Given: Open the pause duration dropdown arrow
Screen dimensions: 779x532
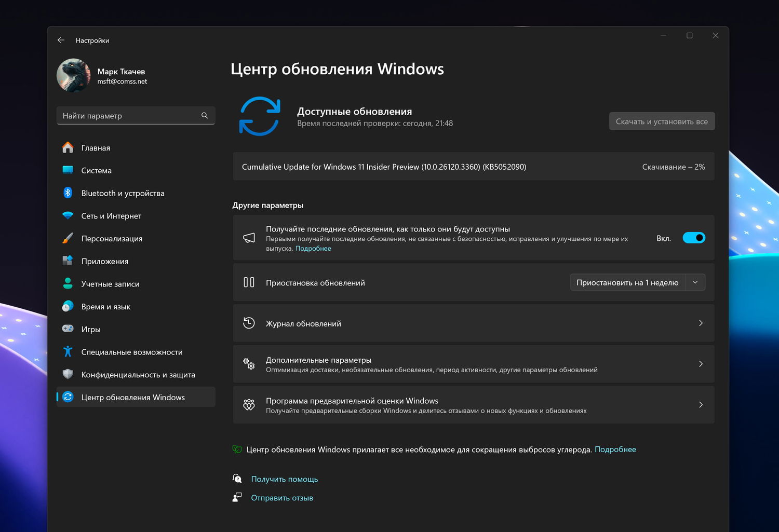Looking at the screenshot, I should coord(695,282).
